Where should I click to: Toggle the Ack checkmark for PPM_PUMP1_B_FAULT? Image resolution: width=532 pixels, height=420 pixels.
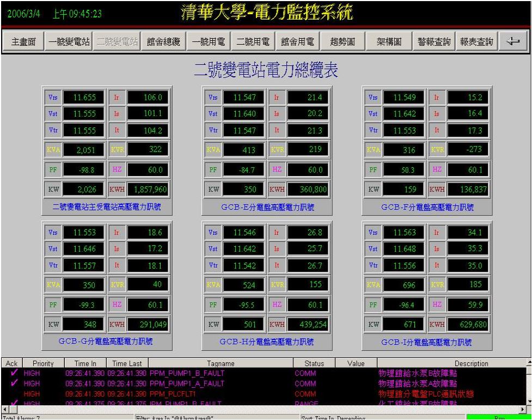click(14, 373)
